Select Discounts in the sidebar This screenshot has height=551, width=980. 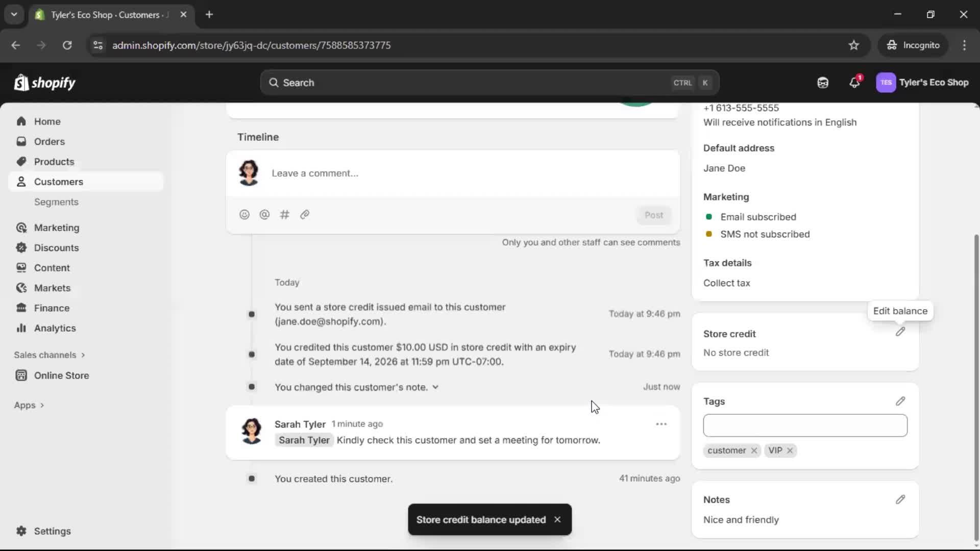pyautogui.click(x=56, y=247)
